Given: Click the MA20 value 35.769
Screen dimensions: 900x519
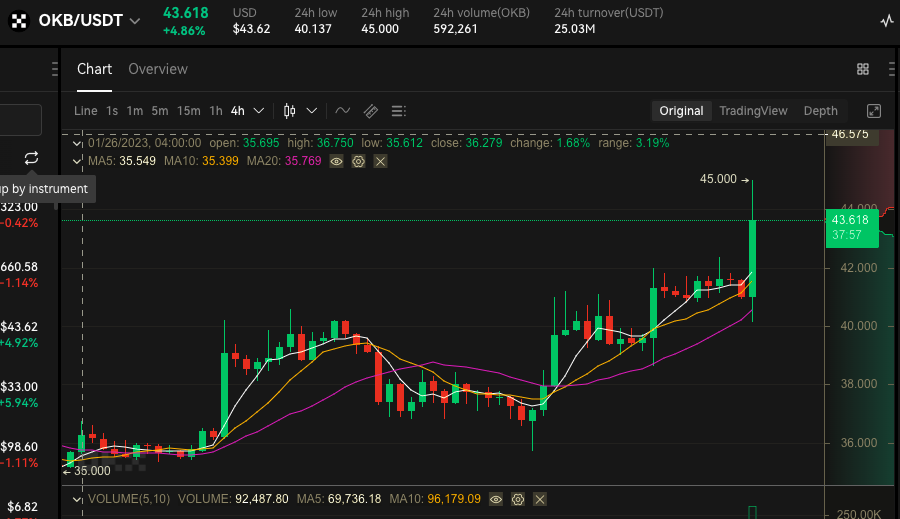Looking at the screenshot, I should (x=303, y=161).
